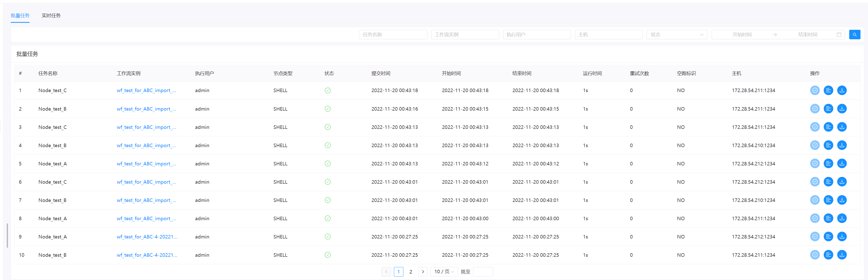
Task: Focus the 跳至 jump-to page box
Action: [x=483, y=271]
